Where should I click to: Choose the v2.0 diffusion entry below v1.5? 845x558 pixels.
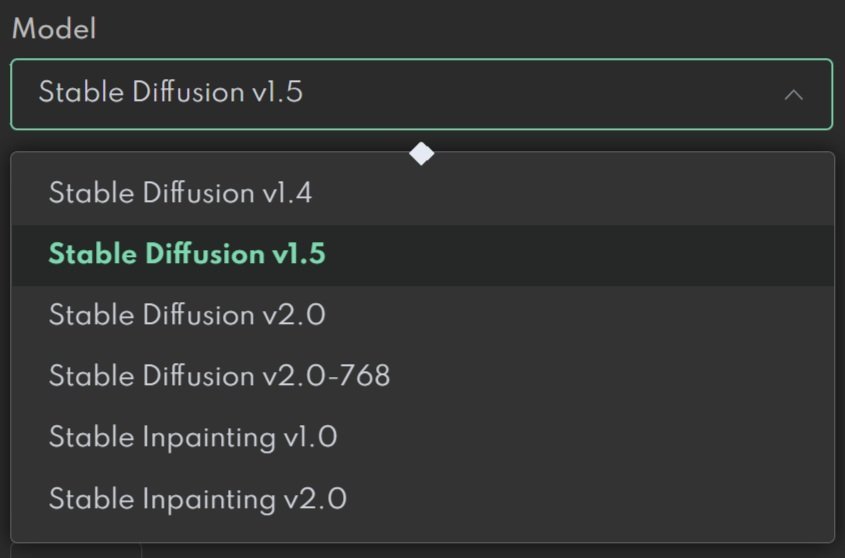422,315
